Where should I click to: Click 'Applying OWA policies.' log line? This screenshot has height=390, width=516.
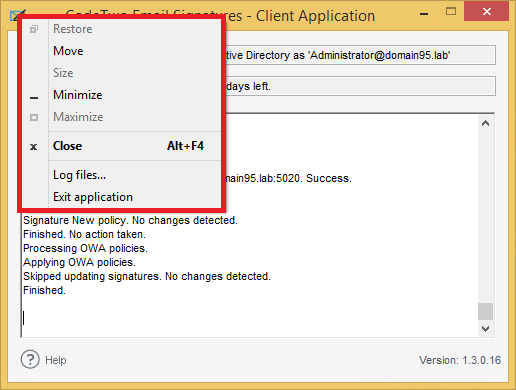pyautogui.click(x=79, y=262)
